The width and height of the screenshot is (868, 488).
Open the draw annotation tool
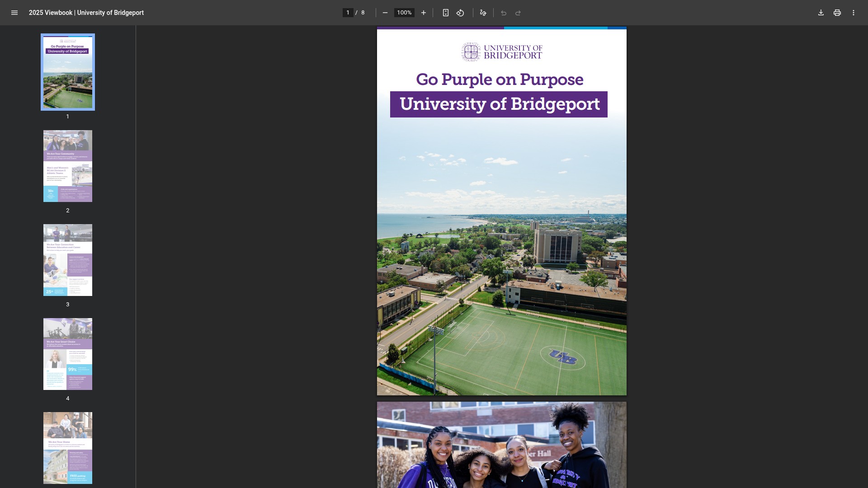click(483, 13)
